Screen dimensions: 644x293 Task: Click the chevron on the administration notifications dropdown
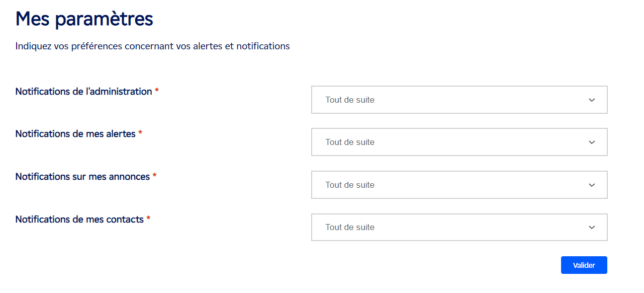pos(592,100)
